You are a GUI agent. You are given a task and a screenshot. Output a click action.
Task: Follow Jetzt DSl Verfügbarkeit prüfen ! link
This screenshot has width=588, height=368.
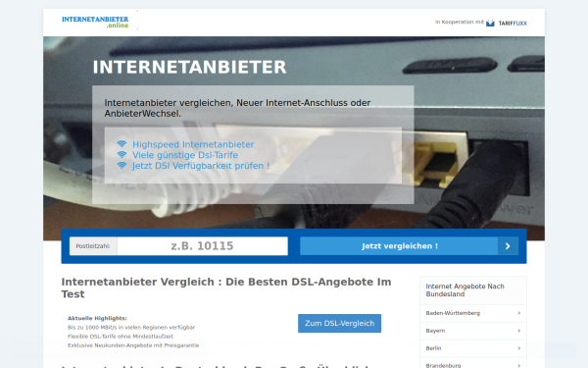point(201,166)
